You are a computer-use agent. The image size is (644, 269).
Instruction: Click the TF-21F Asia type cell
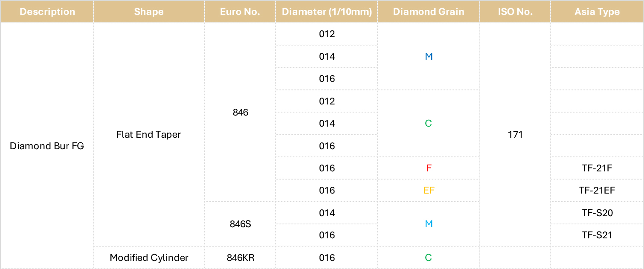tap(597, 168)
